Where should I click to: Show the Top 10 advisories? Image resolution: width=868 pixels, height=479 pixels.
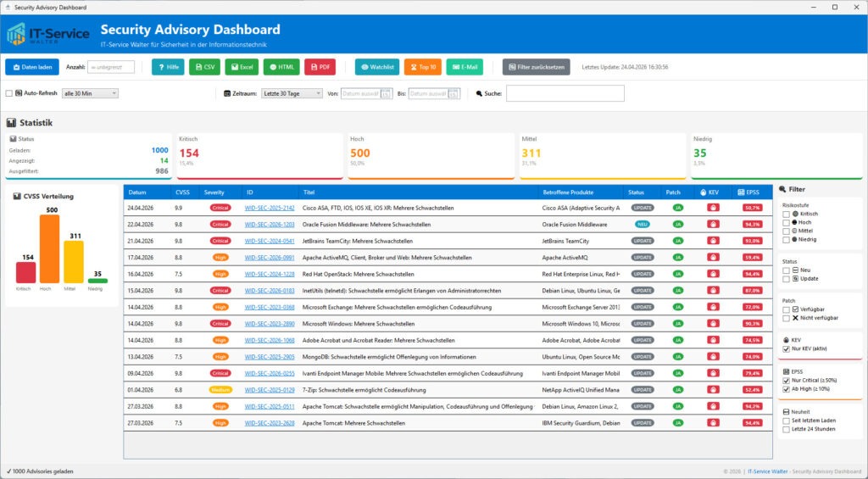pos(423,67)
